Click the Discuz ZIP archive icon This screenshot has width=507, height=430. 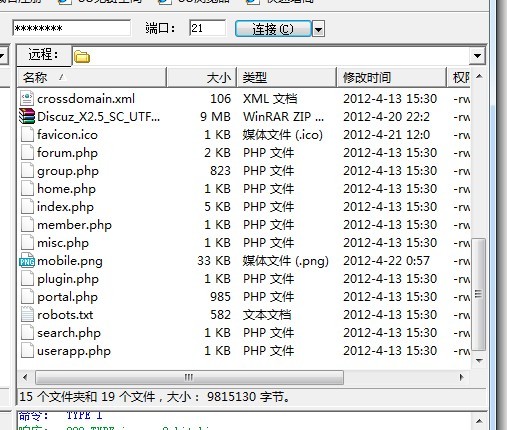(x=27, y=117)
